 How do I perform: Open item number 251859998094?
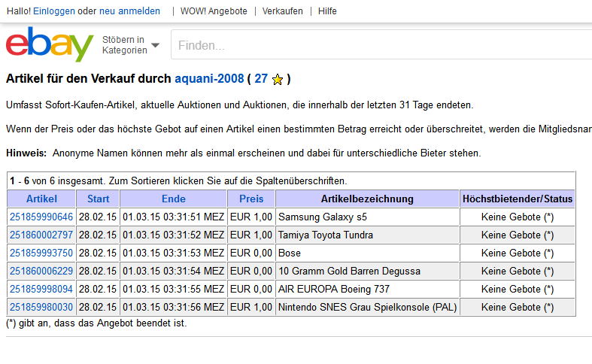coord(41,290)
